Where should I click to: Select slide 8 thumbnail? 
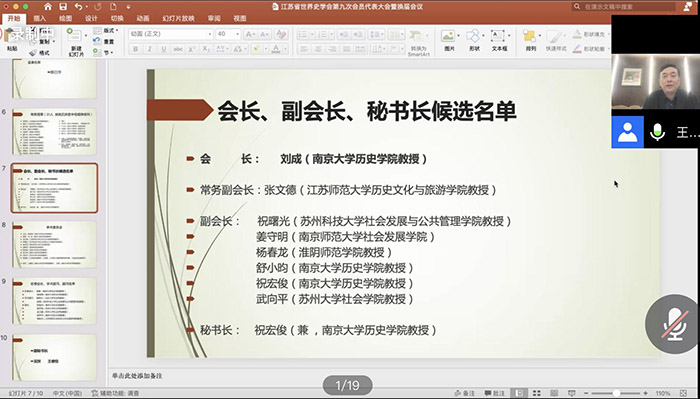point(54,244)
